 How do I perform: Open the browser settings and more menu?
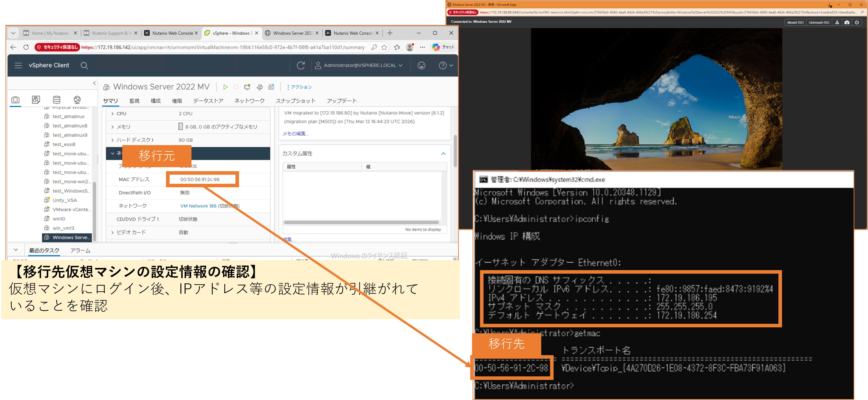pyautogui.click(x=423, y=47)
